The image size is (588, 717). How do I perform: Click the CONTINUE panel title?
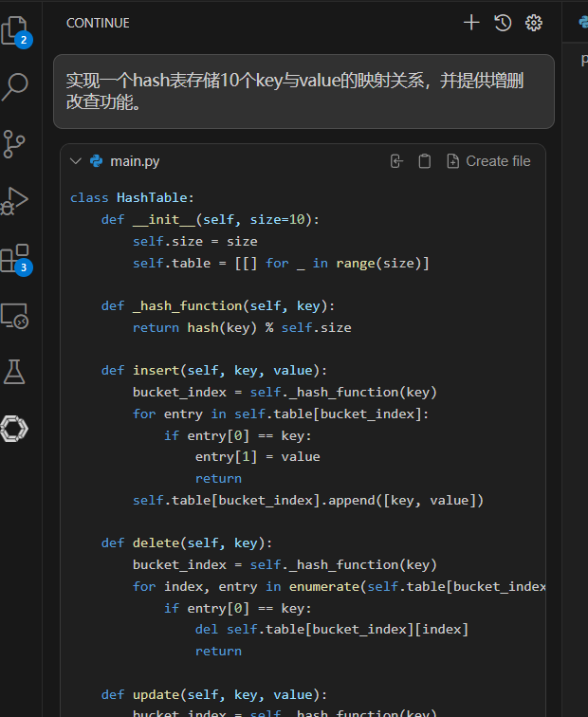coord(98,23)
